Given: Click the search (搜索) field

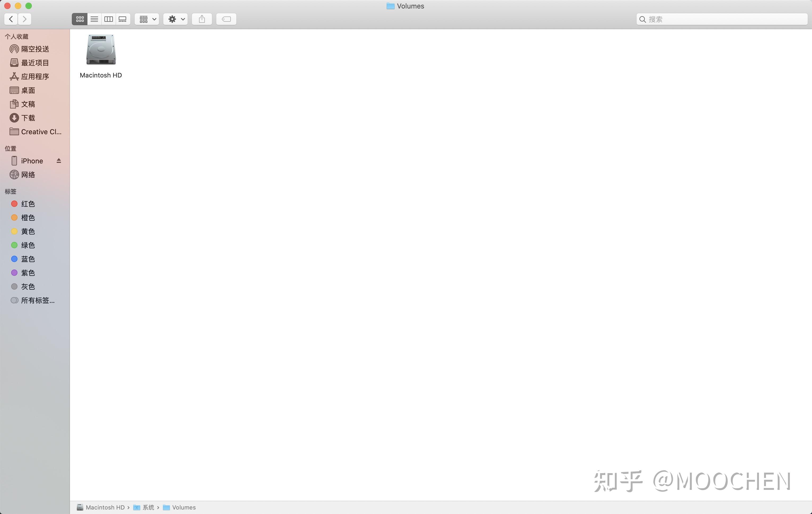Looking at the screenshot, I should 725,19.
